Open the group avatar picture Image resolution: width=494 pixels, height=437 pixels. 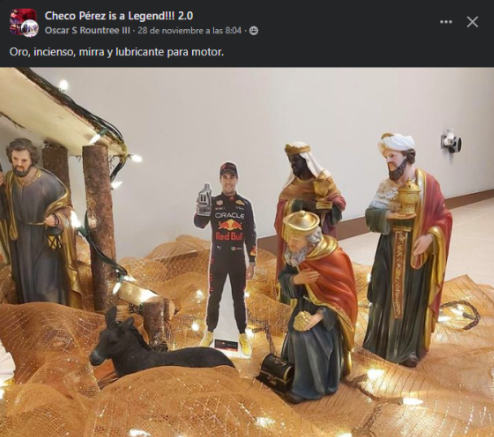point(23,22)
